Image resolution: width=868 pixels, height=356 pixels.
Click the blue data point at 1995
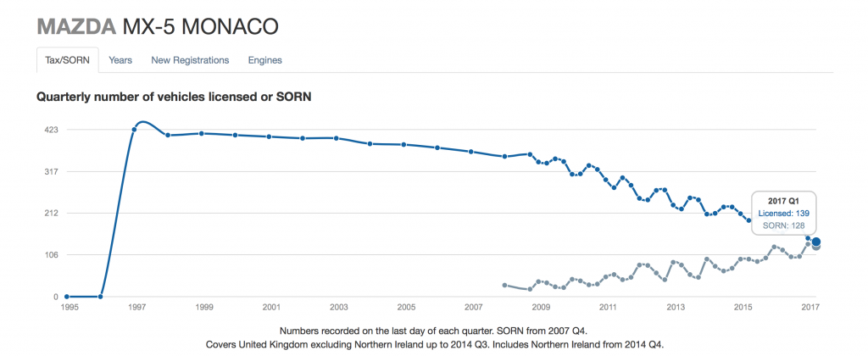click(67, 297)
